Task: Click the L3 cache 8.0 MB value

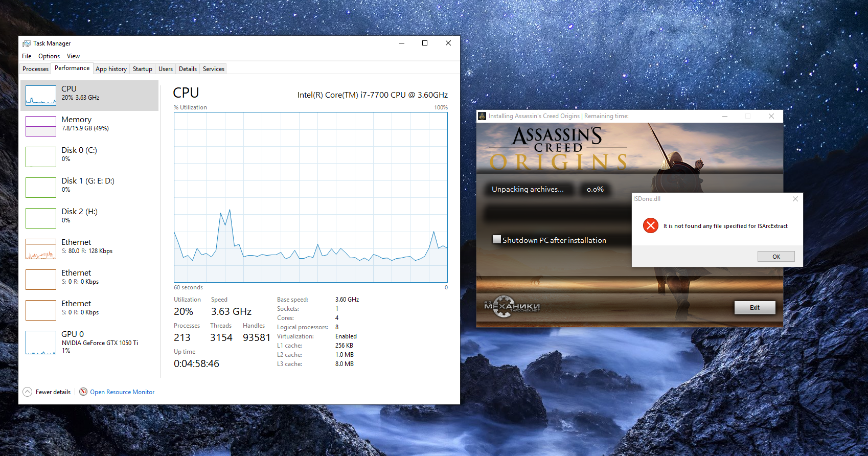Action: [345, 364]
